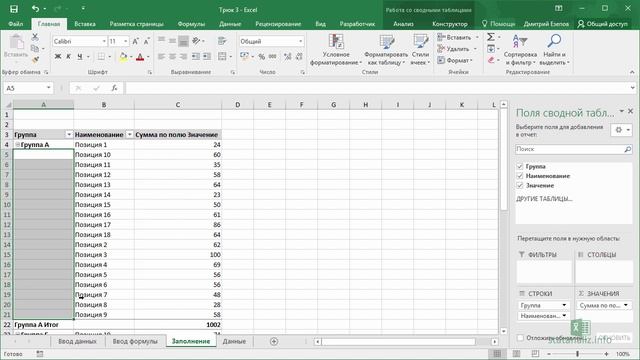Open the font size dropdown
Image resolution: width=640 pixels, height=360 pixels.
(126, 41)
